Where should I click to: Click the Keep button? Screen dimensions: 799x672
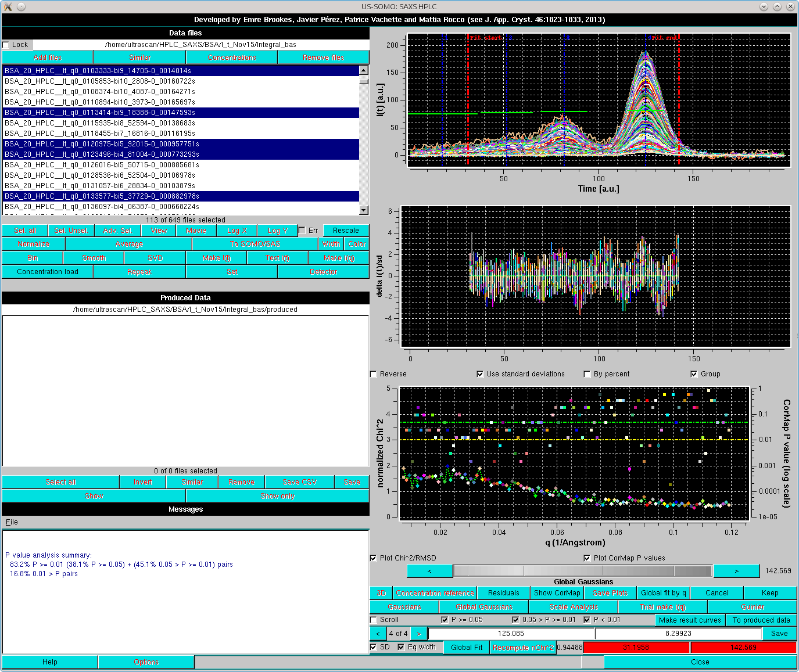[x=770, y=593]
